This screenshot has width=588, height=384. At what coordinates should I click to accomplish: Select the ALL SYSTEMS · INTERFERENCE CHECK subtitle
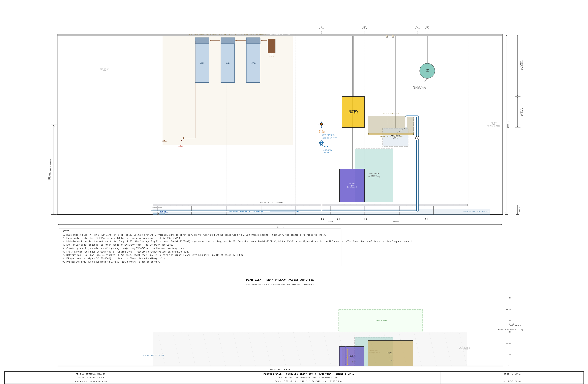pos(309,378)
